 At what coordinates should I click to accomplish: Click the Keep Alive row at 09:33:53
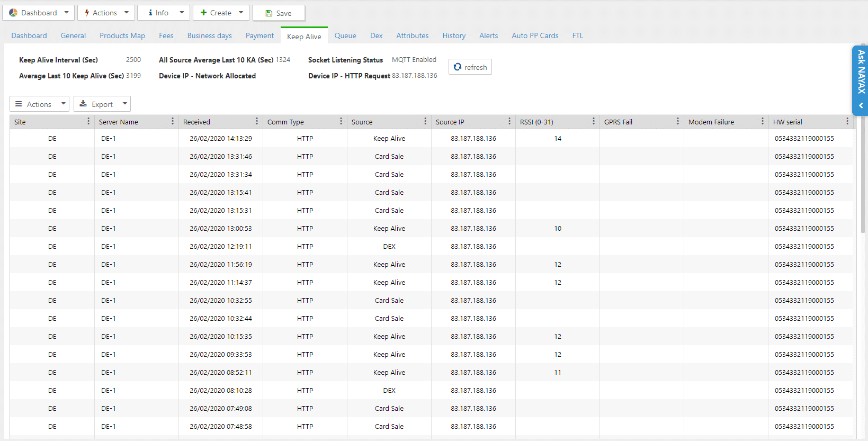point(431,355)
